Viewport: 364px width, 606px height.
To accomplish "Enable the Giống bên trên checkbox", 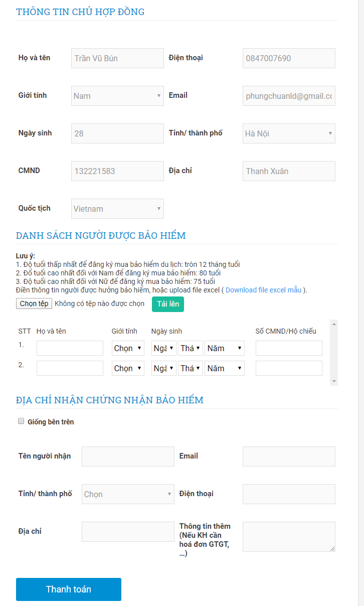I will click(x=21, y=421).
